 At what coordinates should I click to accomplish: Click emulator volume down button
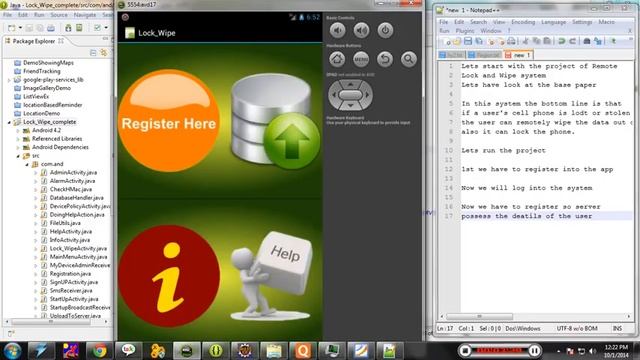click(x=337, y=30)
